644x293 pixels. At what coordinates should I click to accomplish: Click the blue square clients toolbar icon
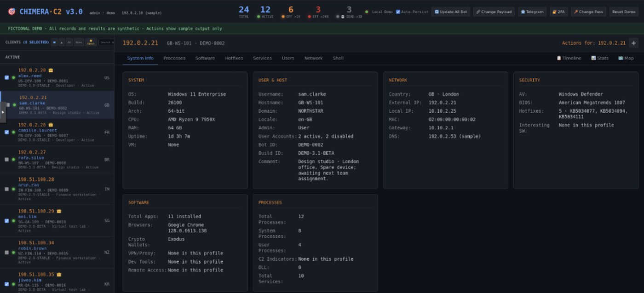(54, 42)
